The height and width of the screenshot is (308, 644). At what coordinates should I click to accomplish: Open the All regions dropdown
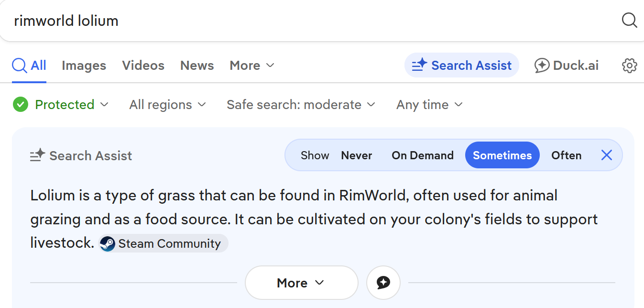167,104
